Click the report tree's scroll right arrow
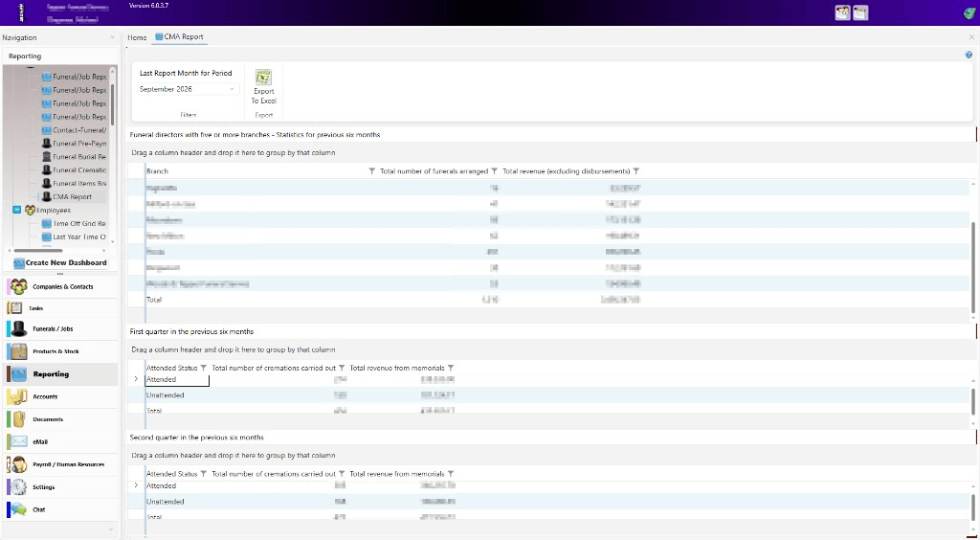The height and width of the screenshot is (540, 980). coord(103,251)
